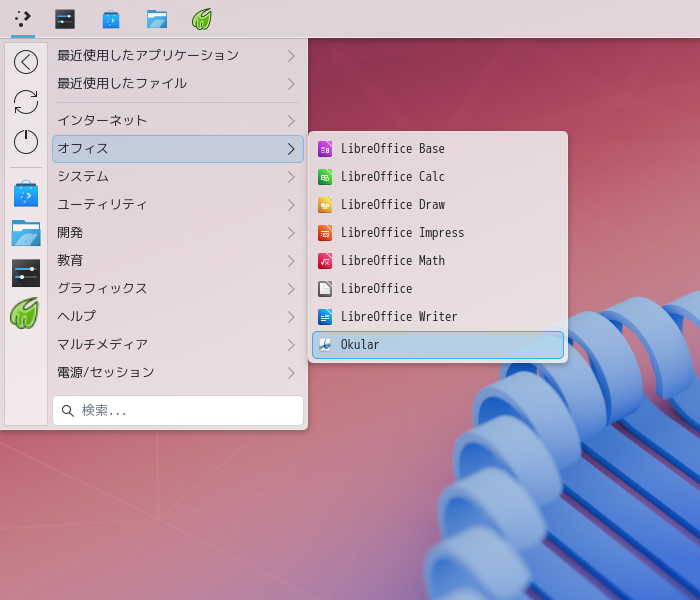Launch LibreOffice Impress text entry

pos(402,233)
